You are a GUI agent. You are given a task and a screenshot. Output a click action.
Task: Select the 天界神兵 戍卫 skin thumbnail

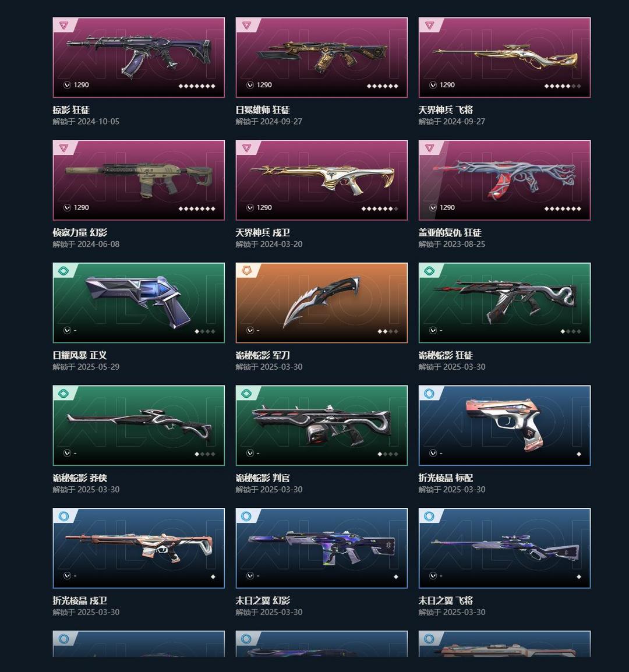321,180
